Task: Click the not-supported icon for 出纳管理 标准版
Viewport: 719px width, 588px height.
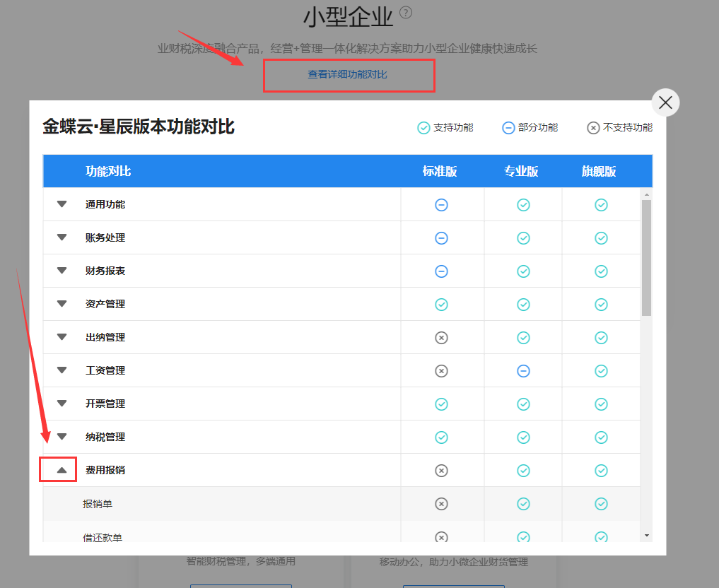Action: pos(441,337)
